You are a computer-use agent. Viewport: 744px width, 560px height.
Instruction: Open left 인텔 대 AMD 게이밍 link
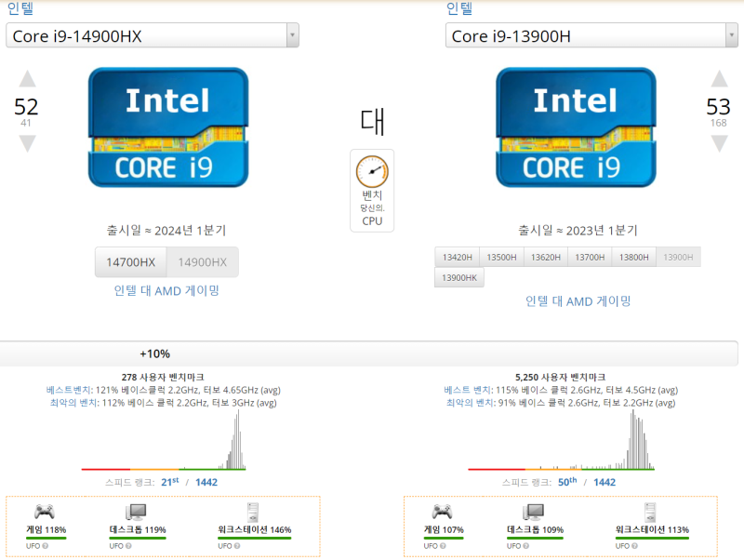[166, 290]
